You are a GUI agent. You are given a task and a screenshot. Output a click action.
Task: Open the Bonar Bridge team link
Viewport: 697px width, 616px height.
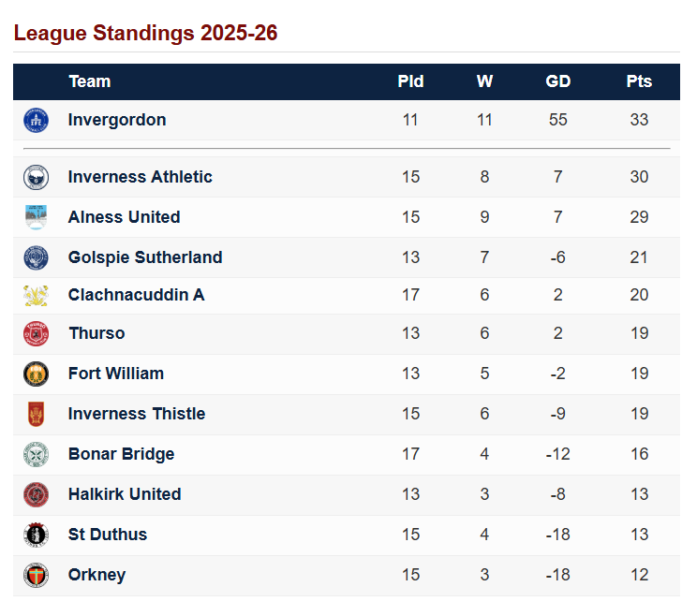pos(121,454)
